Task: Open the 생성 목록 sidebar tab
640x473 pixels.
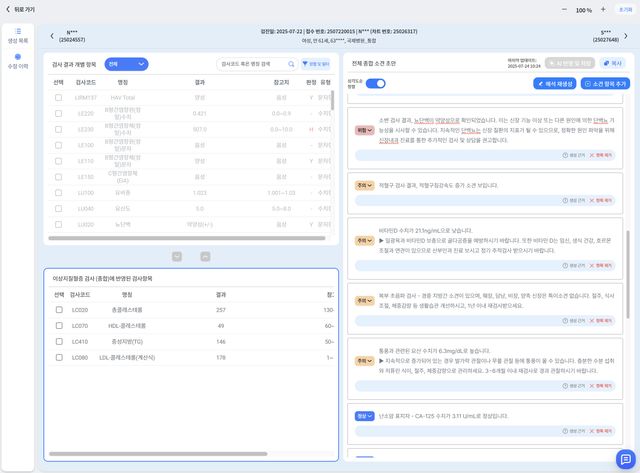Action: point(18,36)
